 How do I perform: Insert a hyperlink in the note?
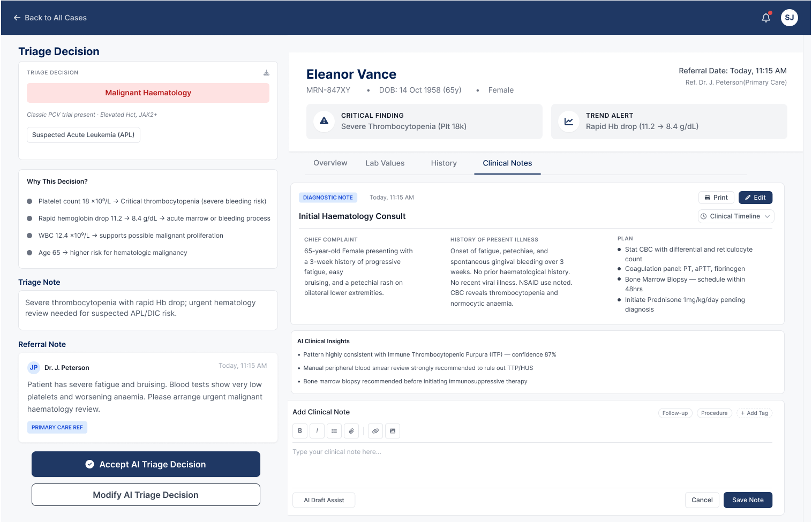click(375, 431)
